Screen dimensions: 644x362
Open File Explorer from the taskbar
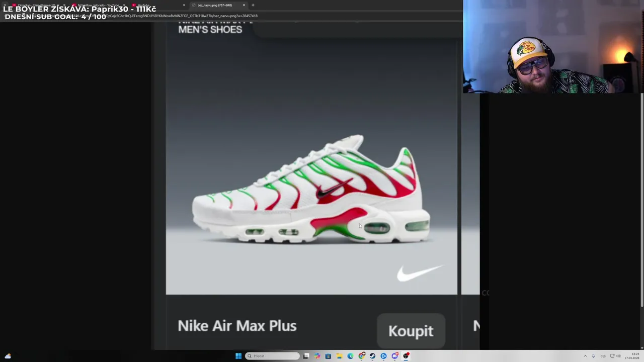(339, 356)
